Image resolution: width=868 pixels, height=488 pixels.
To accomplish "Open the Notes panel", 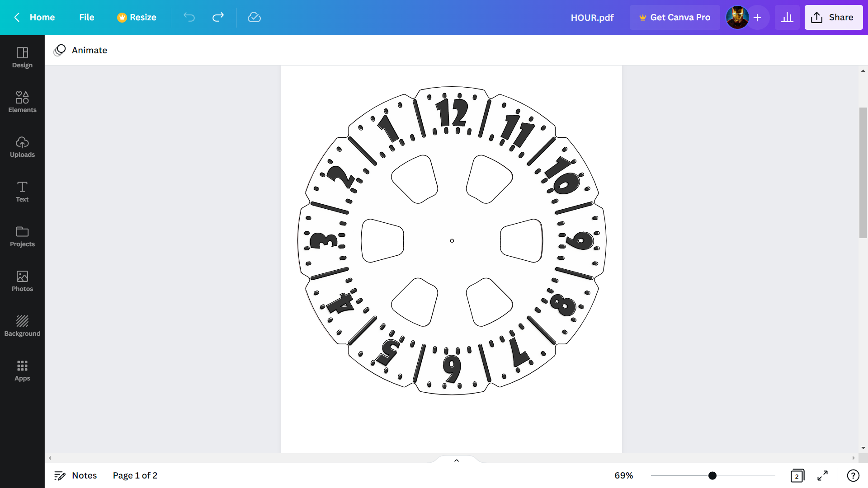I will (75, 475).
